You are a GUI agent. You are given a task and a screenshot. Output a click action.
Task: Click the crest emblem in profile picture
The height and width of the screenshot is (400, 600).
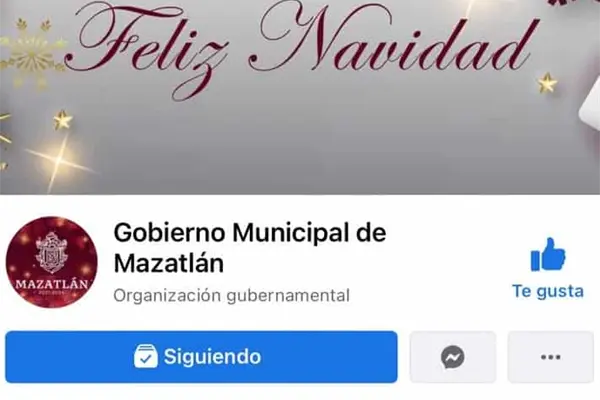(x=51, y=253)
